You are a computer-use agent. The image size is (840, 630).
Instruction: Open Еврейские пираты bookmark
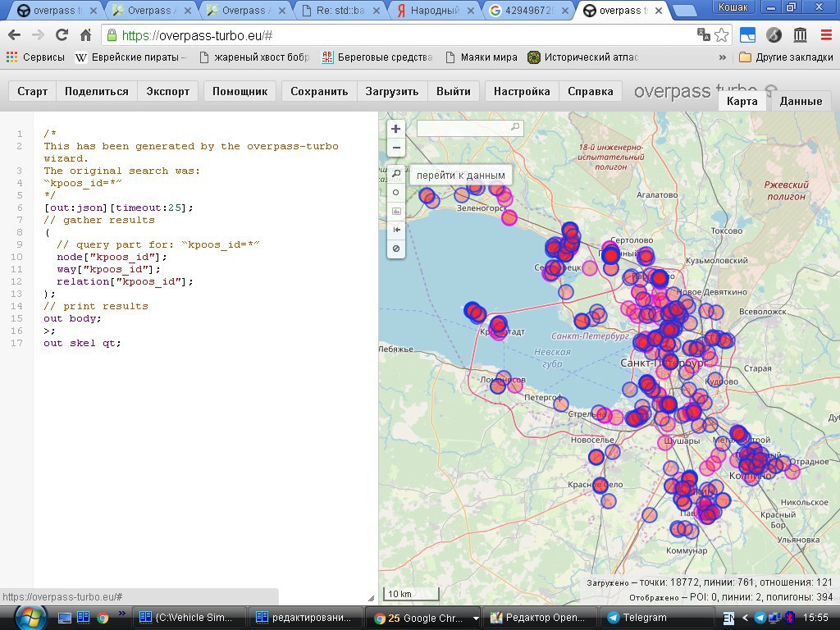click(130, 57)
